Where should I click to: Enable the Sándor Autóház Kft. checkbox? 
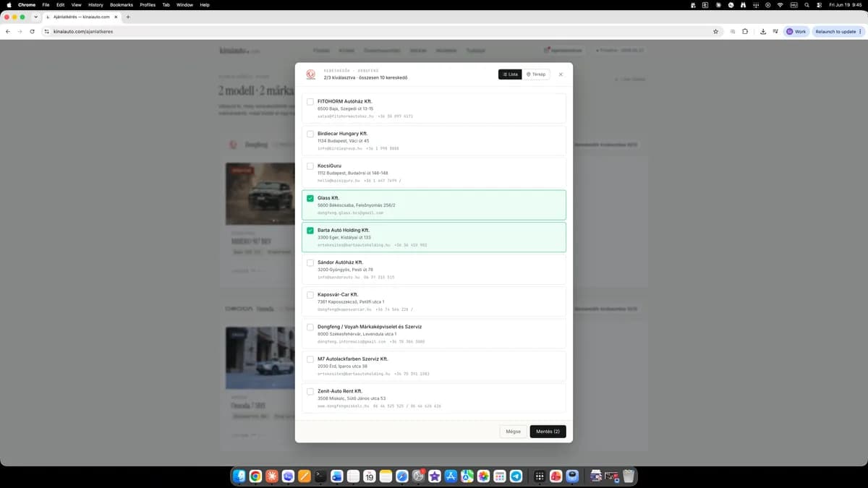(x=310, y=262)
